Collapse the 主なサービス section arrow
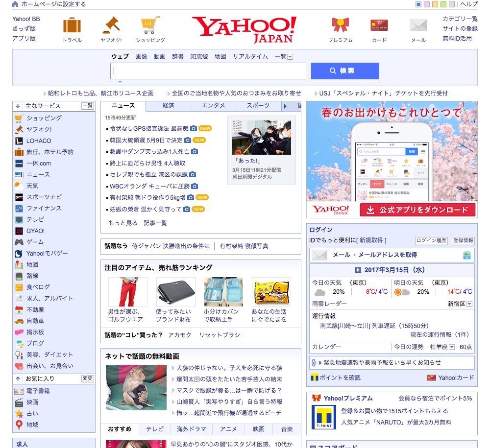 pyautogui.click(x=18, y=106)
